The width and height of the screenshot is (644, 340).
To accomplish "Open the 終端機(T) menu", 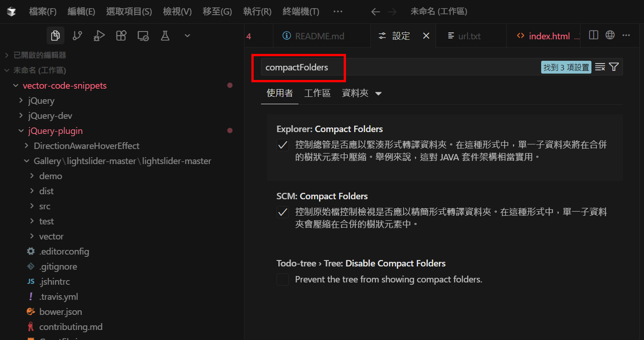I will tap(301, 11).
